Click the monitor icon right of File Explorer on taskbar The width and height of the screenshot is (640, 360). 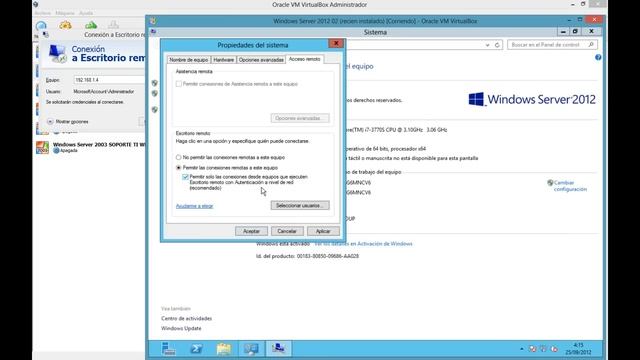[251, 349]
